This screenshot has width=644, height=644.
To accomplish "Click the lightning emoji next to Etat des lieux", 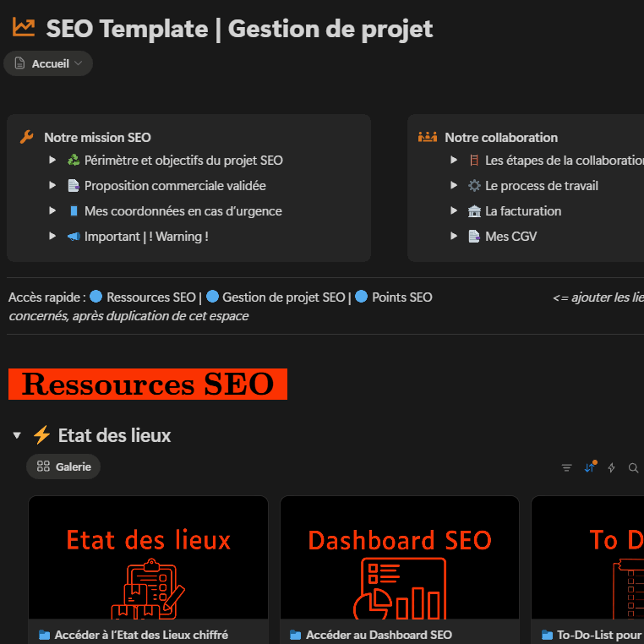I will [x=42, y=435].
